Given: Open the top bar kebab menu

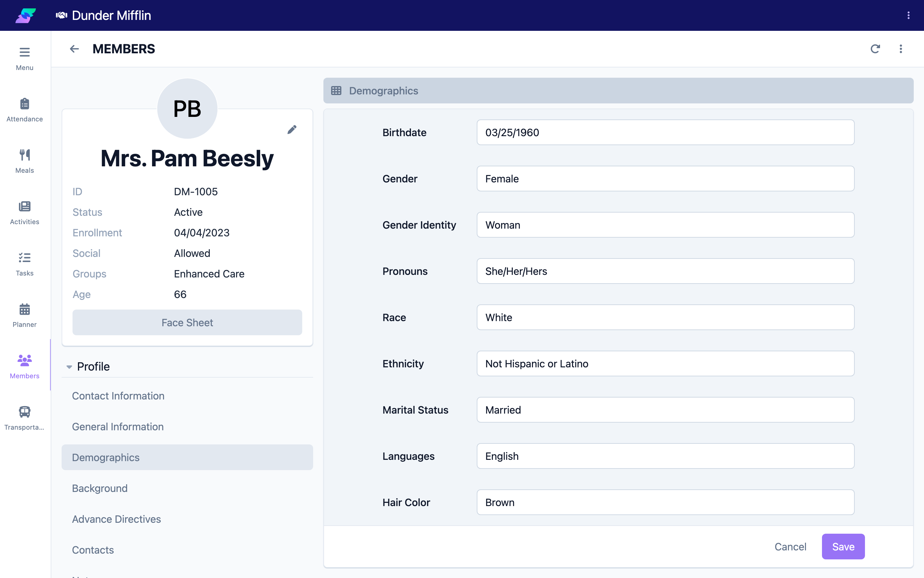Looking at the screenshot, I should click(908, 15).
